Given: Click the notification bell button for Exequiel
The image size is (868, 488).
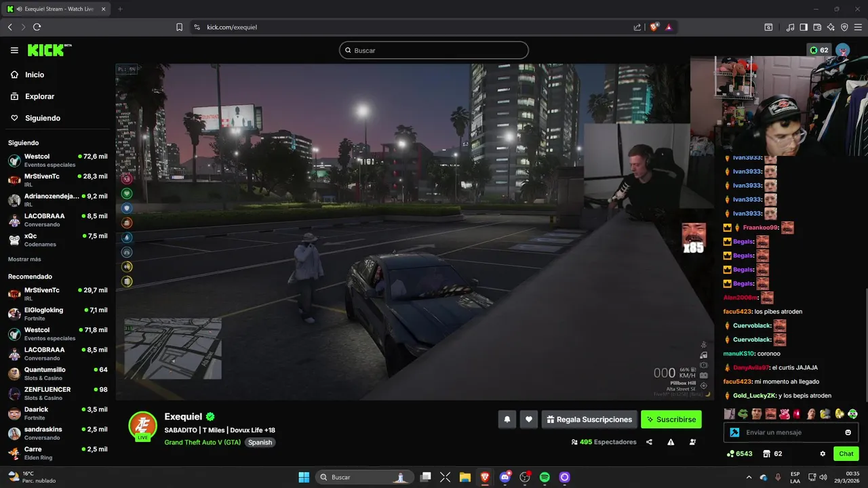Looking at the screenshot, I should pos(507,420).
